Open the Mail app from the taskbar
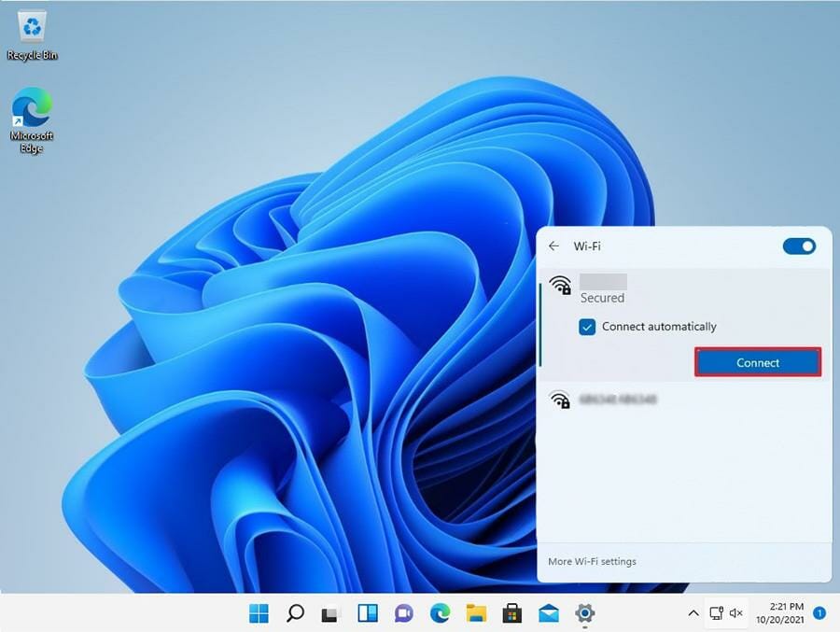The image size is (840, 632). coord(548,613)
